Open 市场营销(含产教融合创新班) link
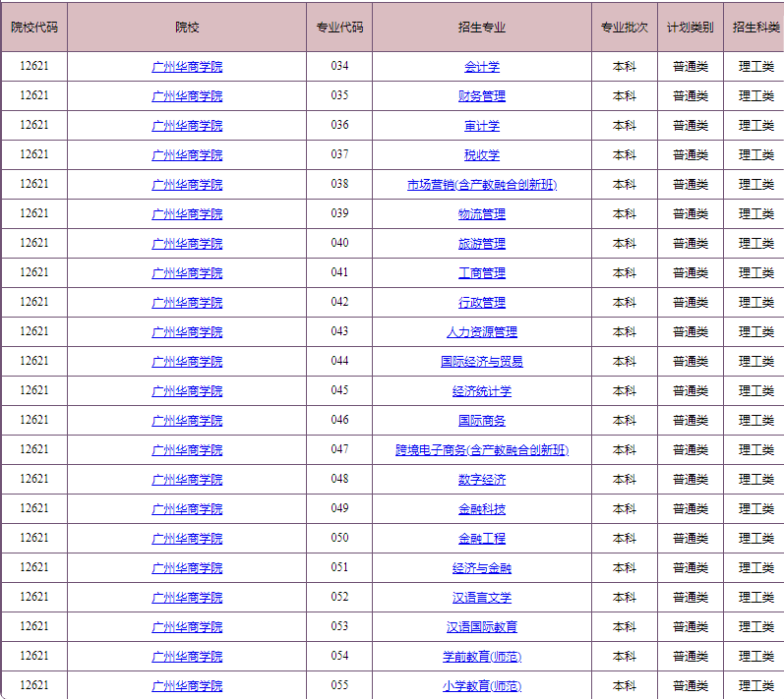This screenshot has height=699, width=784. 481,185
